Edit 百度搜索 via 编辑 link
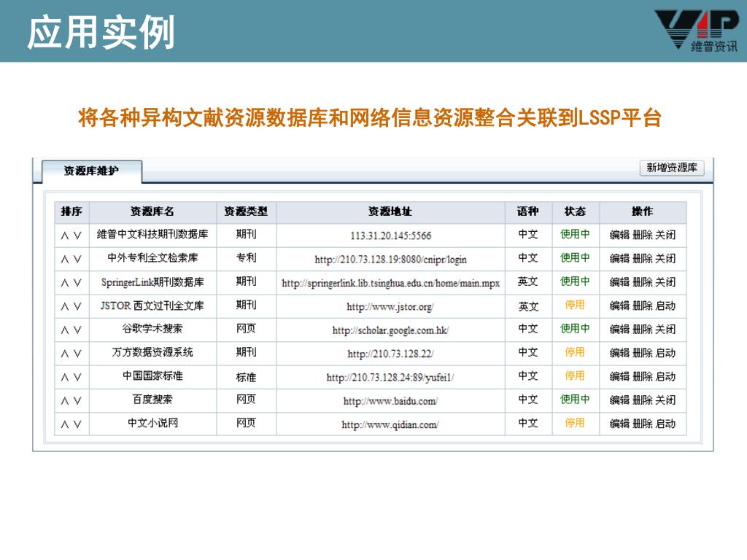 (620, 400)
